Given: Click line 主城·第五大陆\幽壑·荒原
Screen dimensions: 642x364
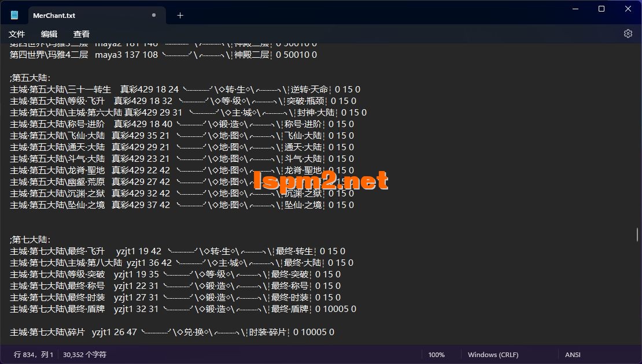Looking at the screenshot, I should click(x=182, y=181).
